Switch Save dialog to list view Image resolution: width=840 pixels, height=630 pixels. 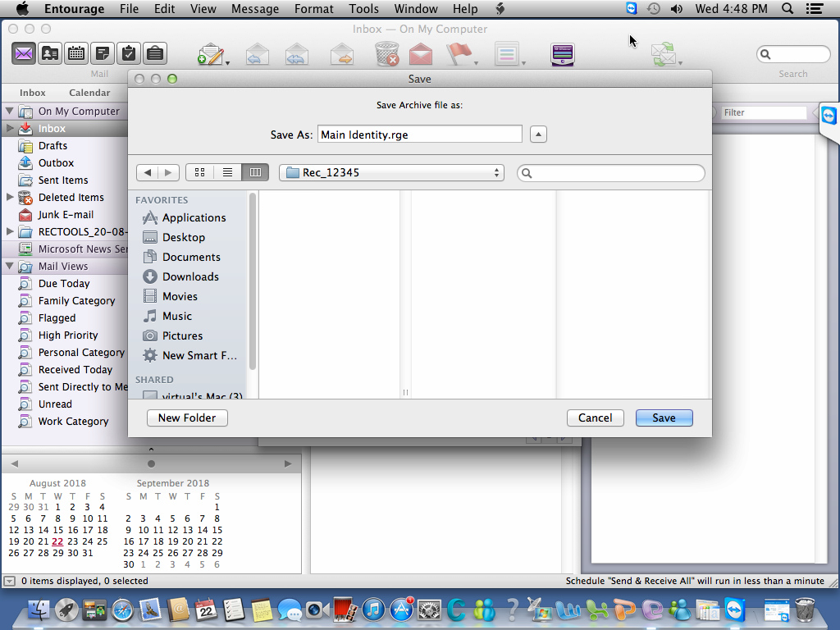(228, 172)
